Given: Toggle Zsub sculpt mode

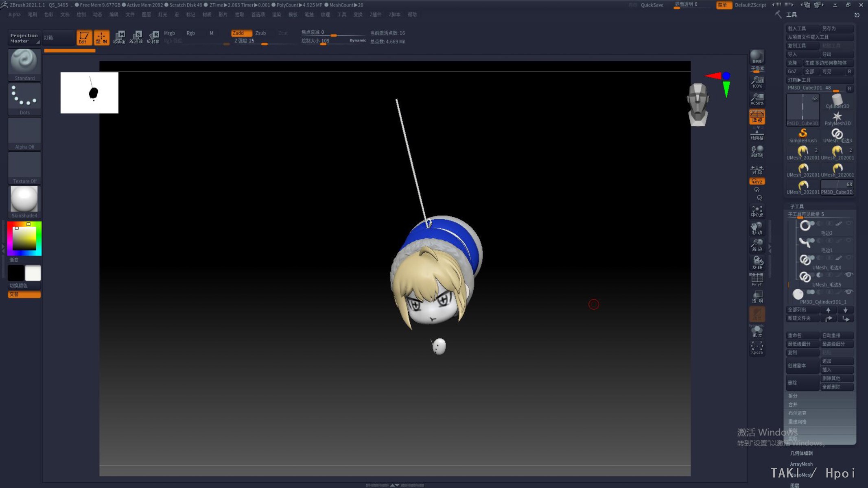Looking at the screenshot, I should tap(260, 33).
